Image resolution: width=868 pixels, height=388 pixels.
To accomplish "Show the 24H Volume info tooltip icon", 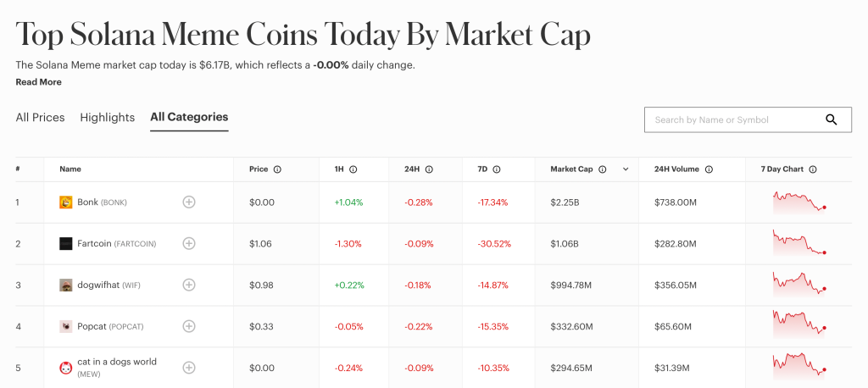I will click(709, 169).
